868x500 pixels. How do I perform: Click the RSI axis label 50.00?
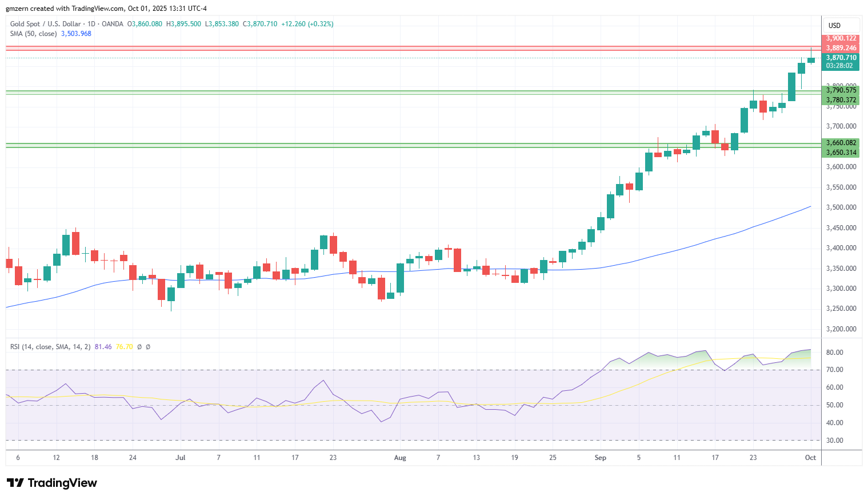pyautogui.click(x=835, y=405)
